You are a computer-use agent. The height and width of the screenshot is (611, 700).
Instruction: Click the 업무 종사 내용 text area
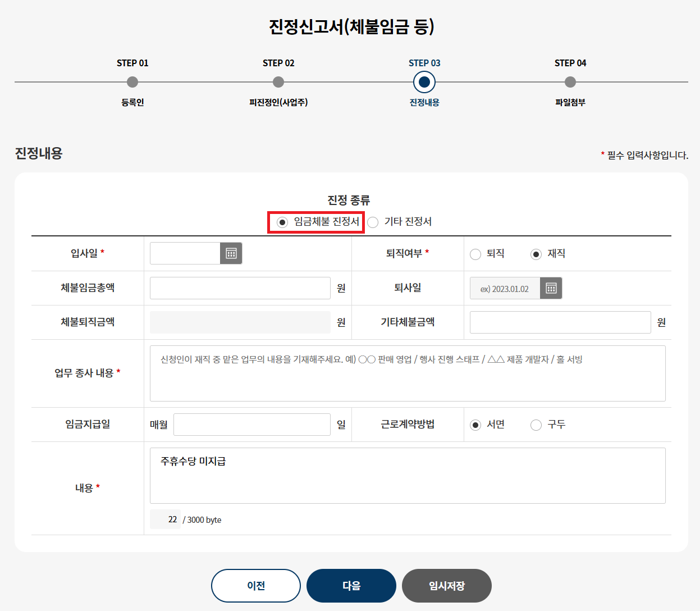coord(408,373)
